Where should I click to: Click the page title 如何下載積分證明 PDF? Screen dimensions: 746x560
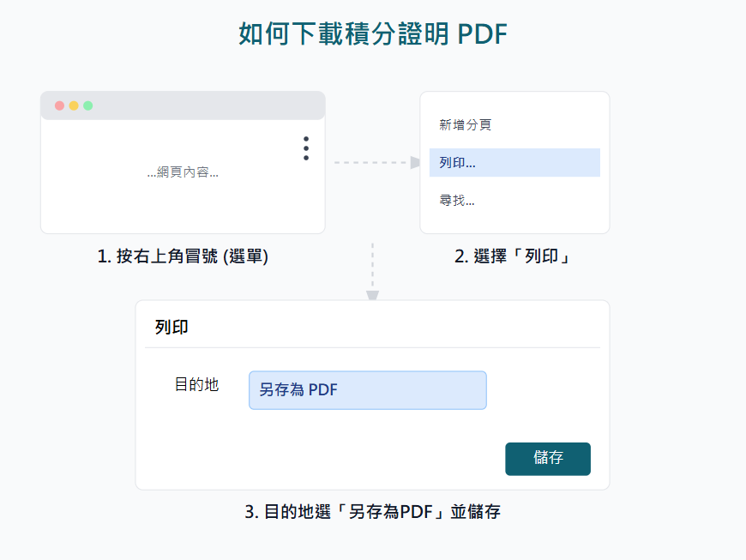pyautogui.click(x=373, y=33)
